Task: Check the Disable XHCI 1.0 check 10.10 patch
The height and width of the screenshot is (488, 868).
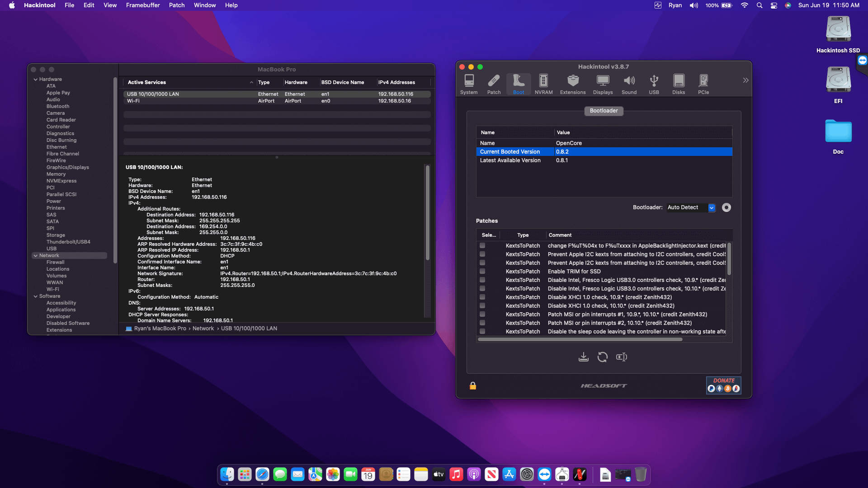Action: click(x=482, y=305)
